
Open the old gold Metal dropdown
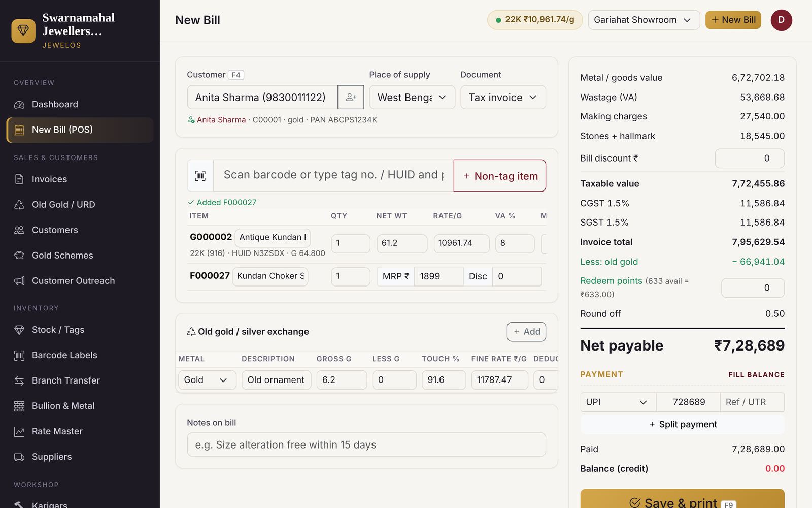pos(207,380)
